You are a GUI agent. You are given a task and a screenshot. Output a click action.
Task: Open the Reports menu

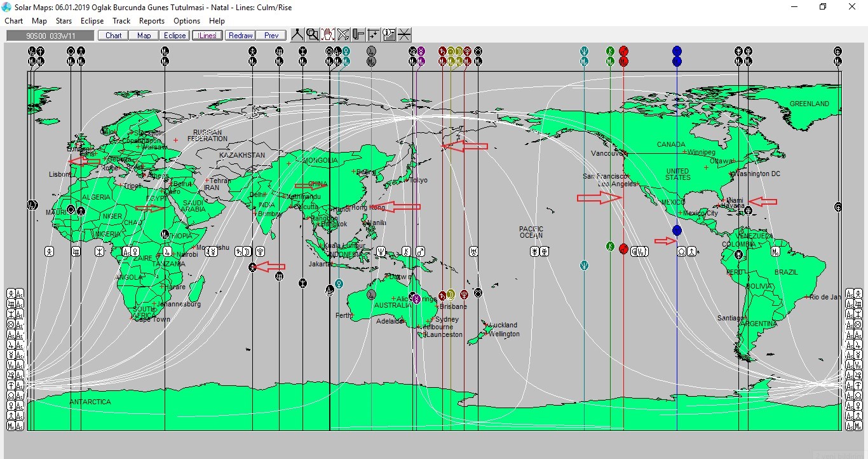coord(152,21)
